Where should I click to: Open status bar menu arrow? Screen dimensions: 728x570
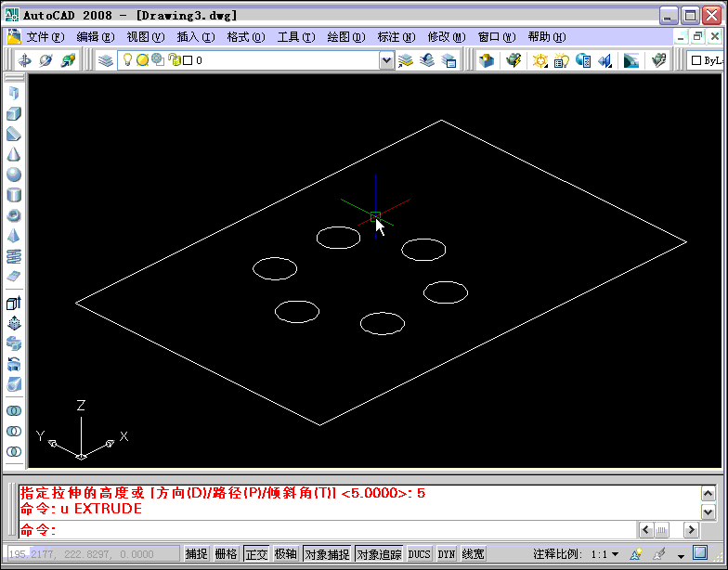point(681,555)
